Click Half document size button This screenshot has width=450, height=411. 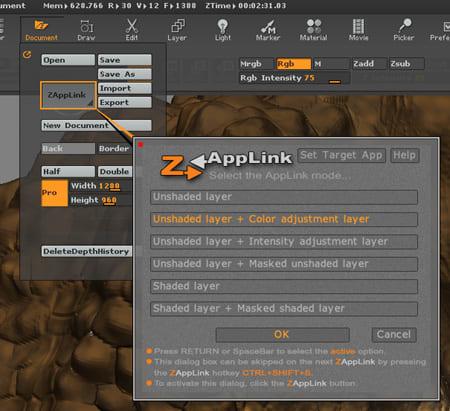[x=68, y=171]
